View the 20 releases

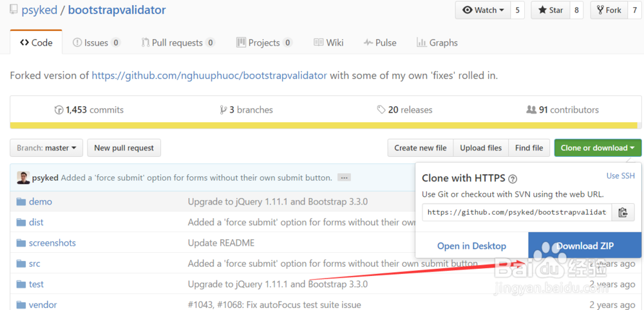click(404, 110)
